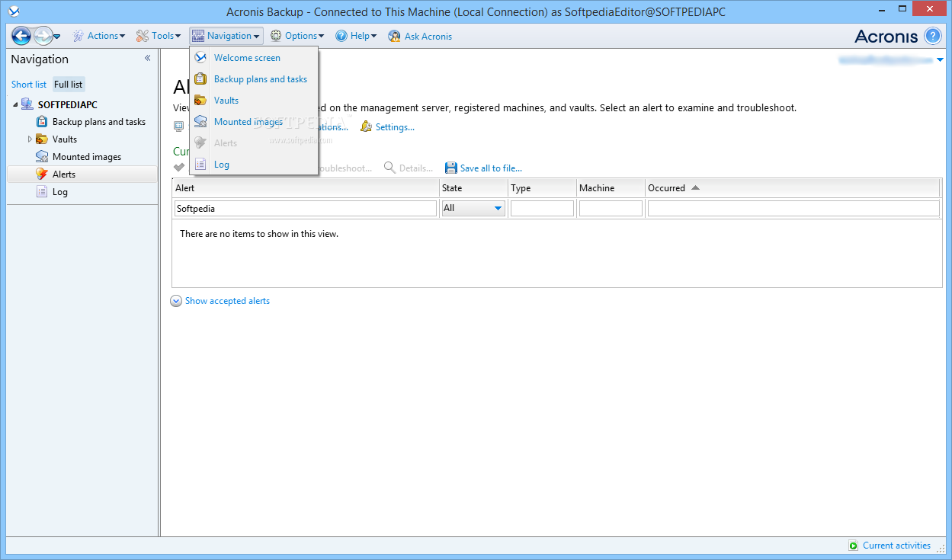This screenshot has height=560, width=952.
Task: Choose Mounted images from Navigation menu
Action: tap(248, 122)
